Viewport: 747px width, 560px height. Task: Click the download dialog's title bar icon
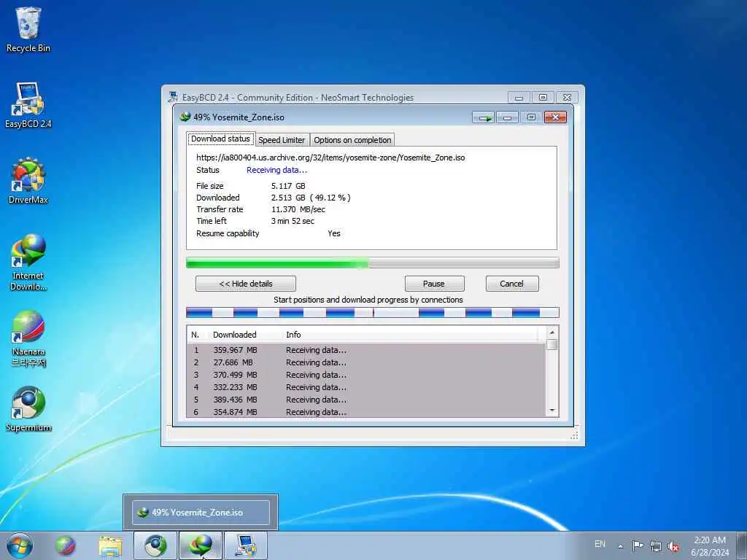click(185, 117)
